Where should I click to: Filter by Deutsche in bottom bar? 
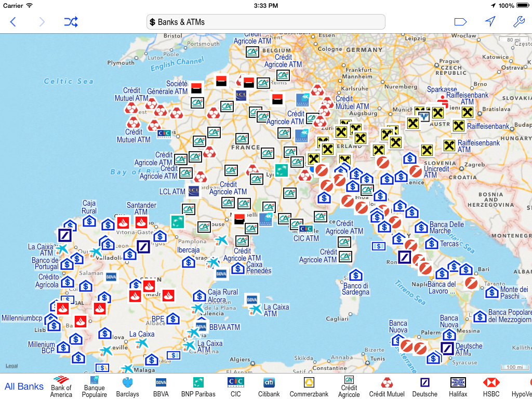click(x=425, y=387)
